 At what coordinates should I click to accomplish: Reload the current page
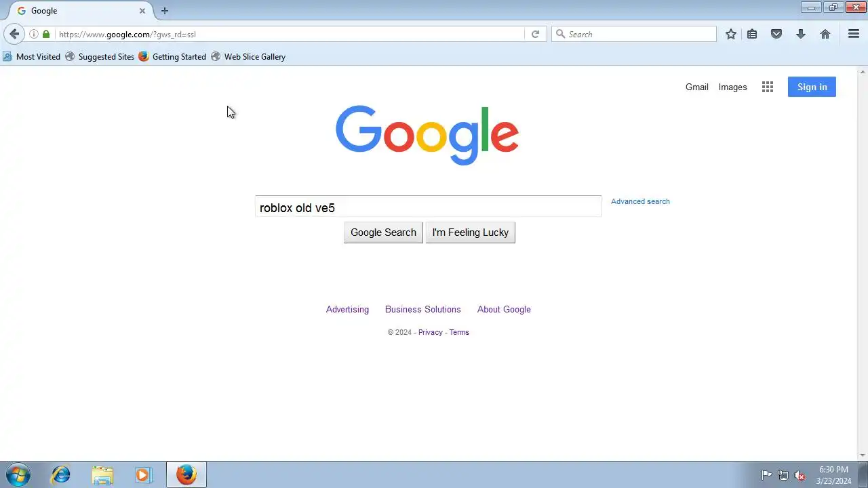(x=535, y=34)
